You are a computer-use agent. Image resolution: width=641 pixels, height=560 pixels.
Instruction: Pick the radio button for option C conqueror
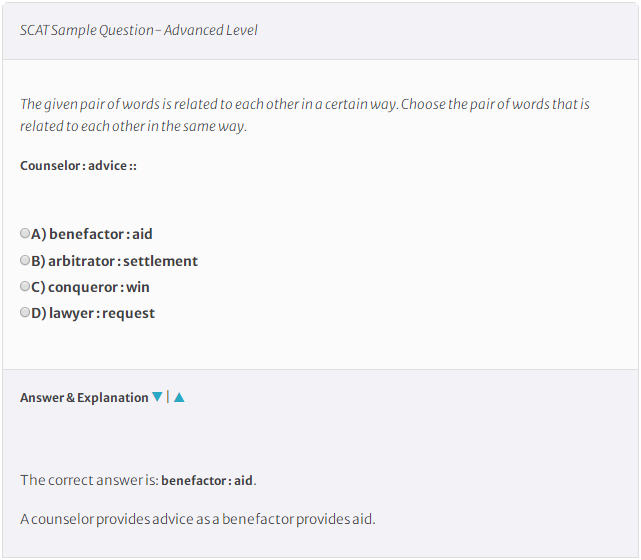25,286
